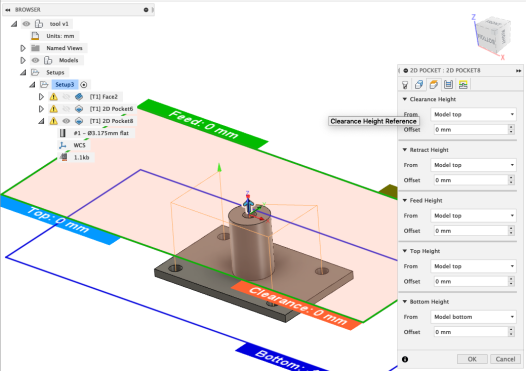Switch to the Geometry tab icon

pos(419,85)
